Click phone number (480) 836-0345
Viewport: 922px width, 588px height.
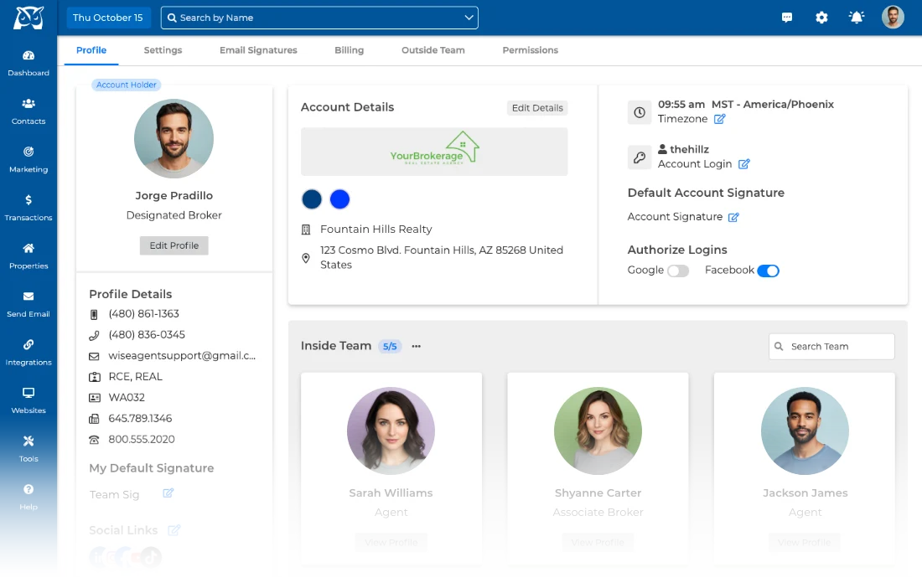(147, 335)
